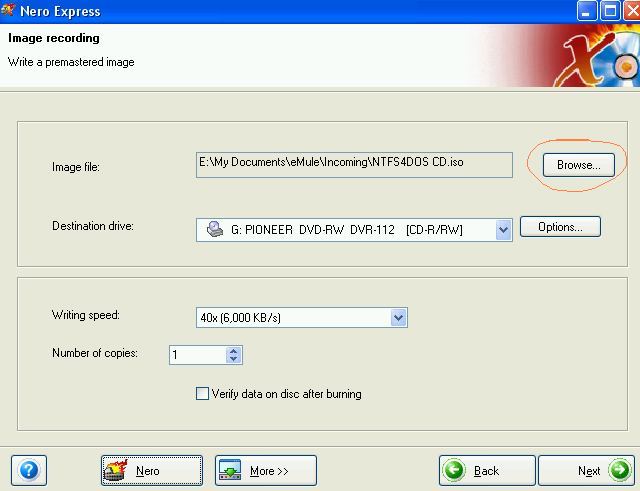This screenshot has height=491, width=640.
Task: Click the download icon on More button
Action: point(230,471)
